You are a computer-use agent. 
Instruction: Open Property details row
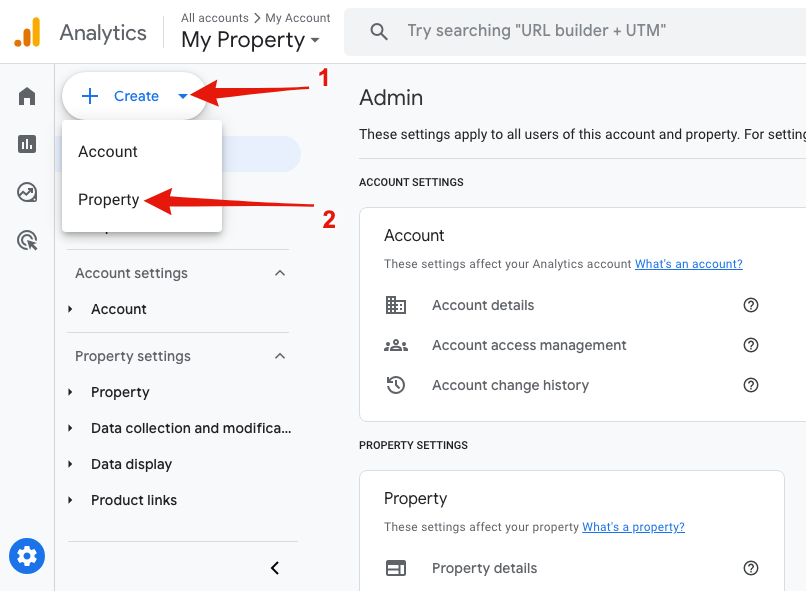pos(572,568)
